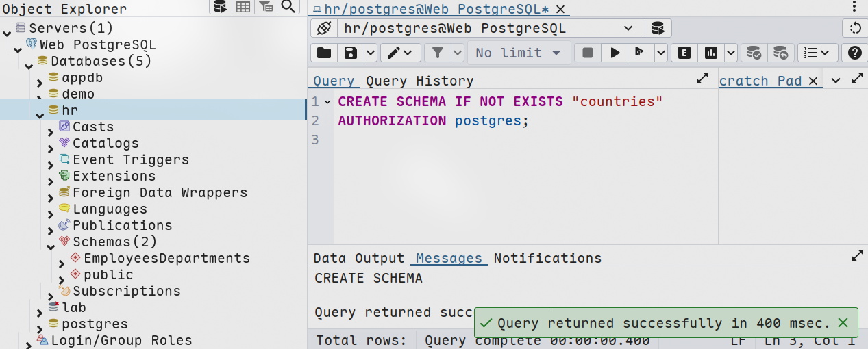Screen dimensions: 868x349
Task: Click the Explain query E button
Action: [684, 53]
